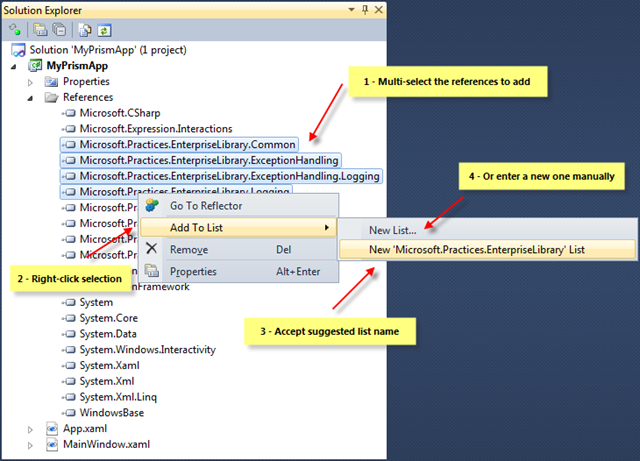
Task: Pin the Solution Explorer panel
Action: [x=365, y=9]
